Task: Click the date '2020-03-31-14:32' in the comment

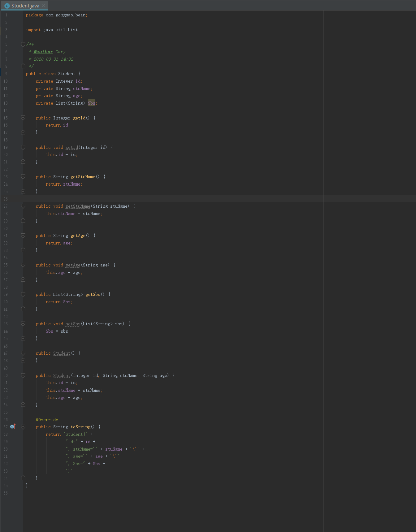Action: click(53, 59)
